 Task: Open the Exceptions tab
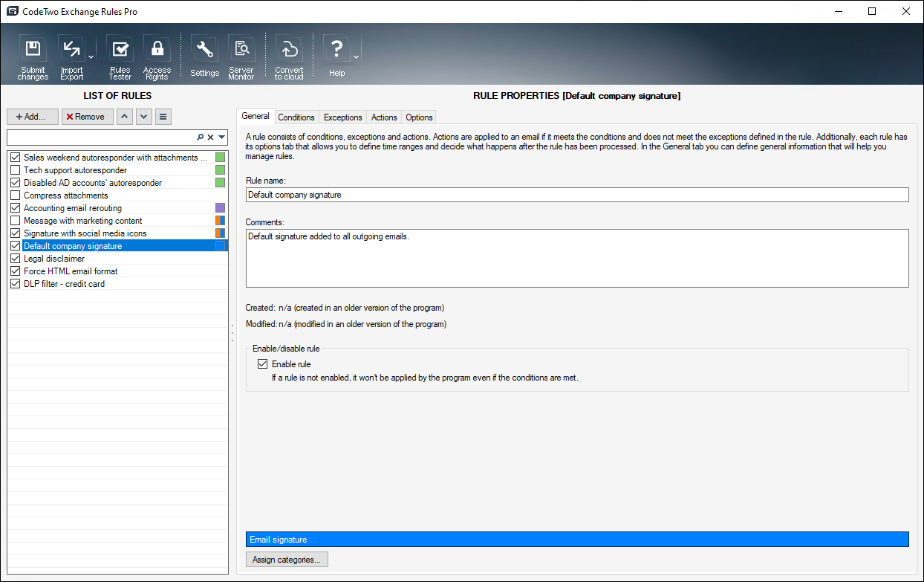click(x=343, y=117)
